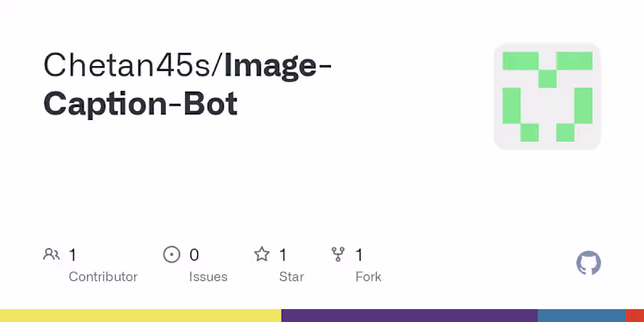Click the blue language bar segment
The height and width of the screenshot is (322, 644).
tap(581, 316)
